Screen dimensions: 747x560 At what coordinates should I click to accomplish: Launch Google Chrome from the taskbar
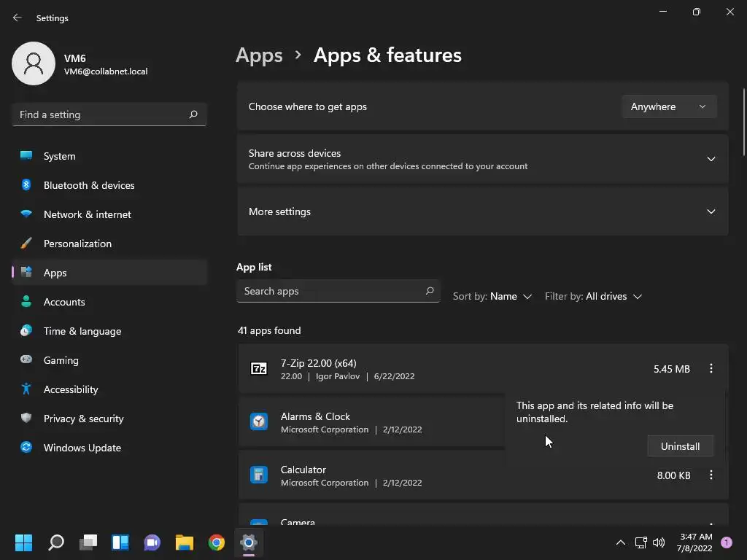click(216, 542)
